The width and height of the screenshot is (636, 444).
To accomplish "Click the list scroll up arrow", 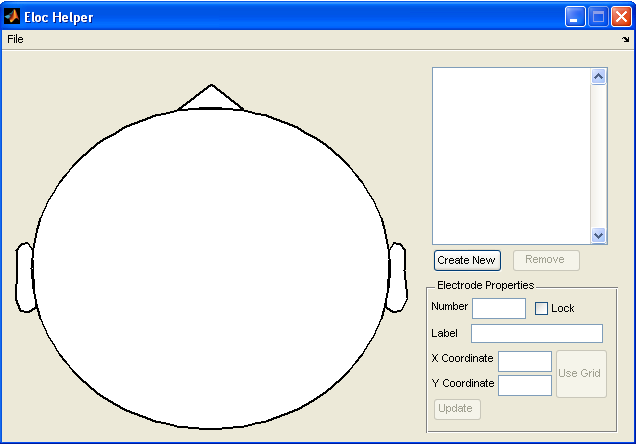I will pyautogui.click(x=599, y=77).
